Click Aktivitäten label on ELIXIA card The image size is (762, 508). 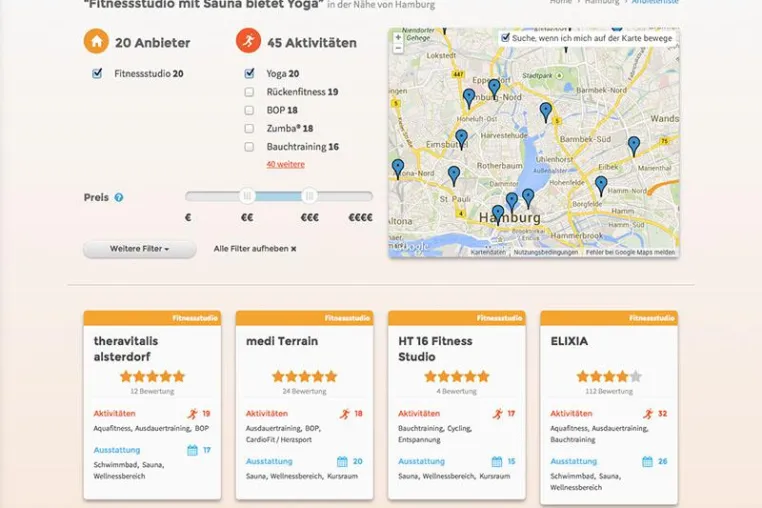coord(572,414)
